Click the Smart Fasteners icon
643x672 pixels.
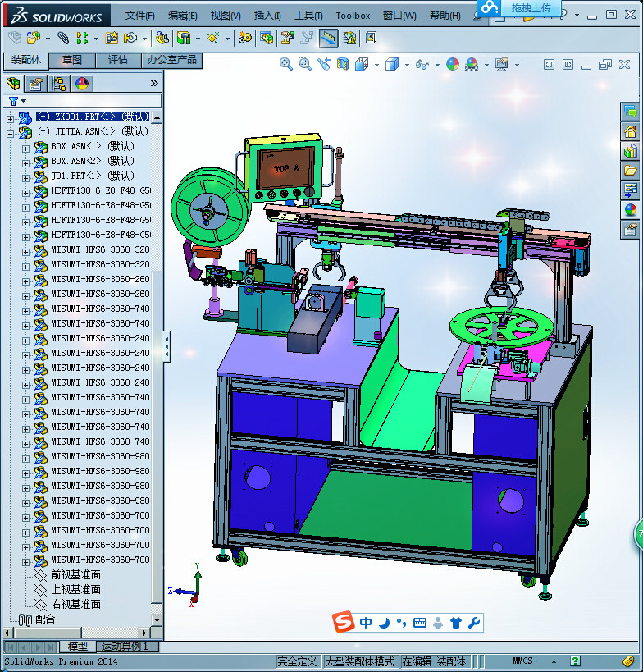pos(112,38)
